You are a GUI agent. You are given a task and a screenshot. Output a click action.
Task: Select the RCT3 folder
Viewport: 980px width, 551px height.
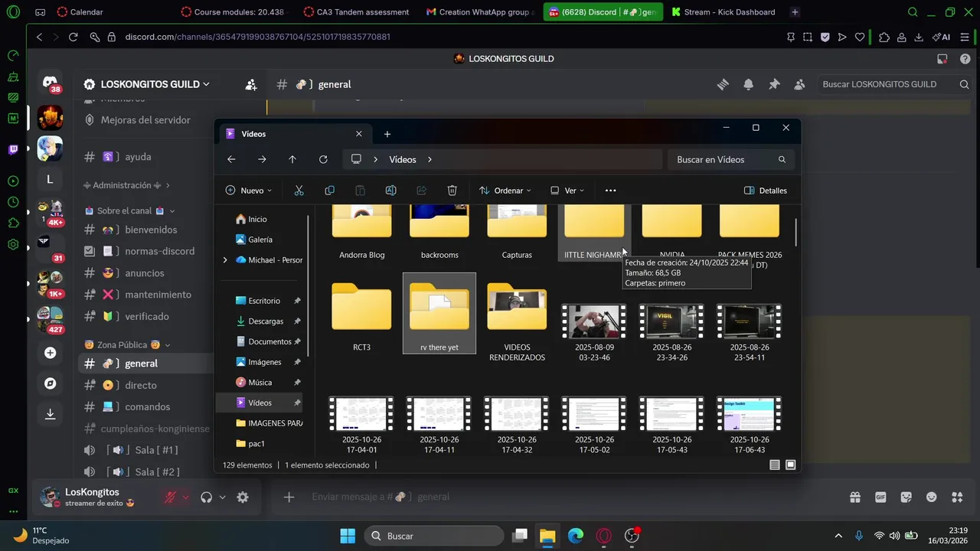click(x=361, y=316)
